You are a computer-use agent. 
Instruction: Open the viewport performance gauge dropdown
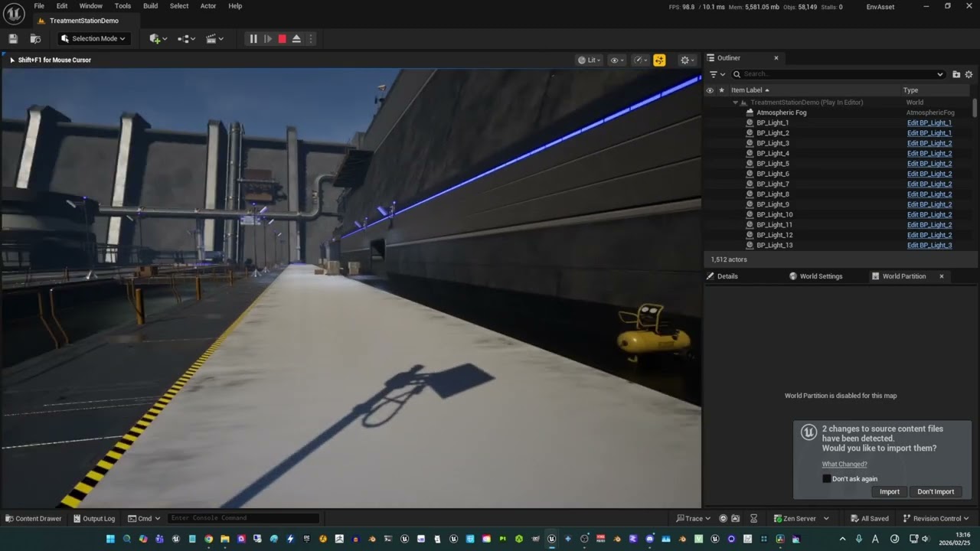[640, 60]
